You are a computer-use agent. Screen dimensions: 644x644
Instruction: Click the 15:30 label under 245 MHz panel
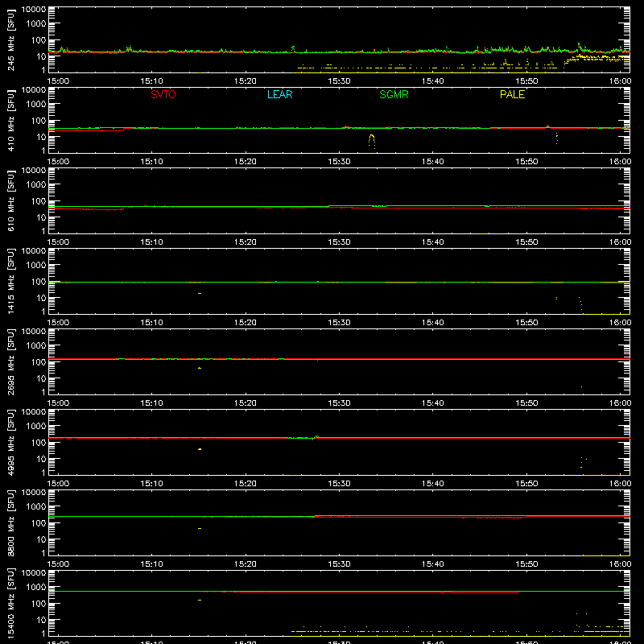tap(339, 81)
